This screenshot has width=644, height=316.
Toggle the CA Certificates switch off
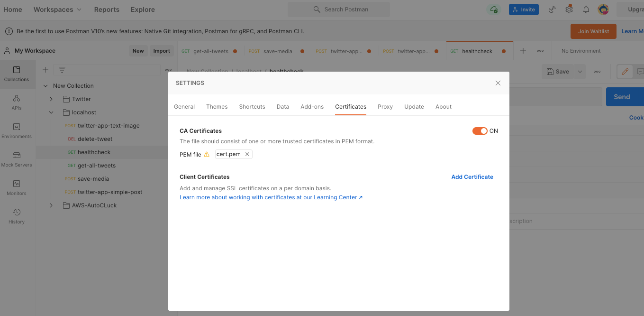click(x=480, y=131)
